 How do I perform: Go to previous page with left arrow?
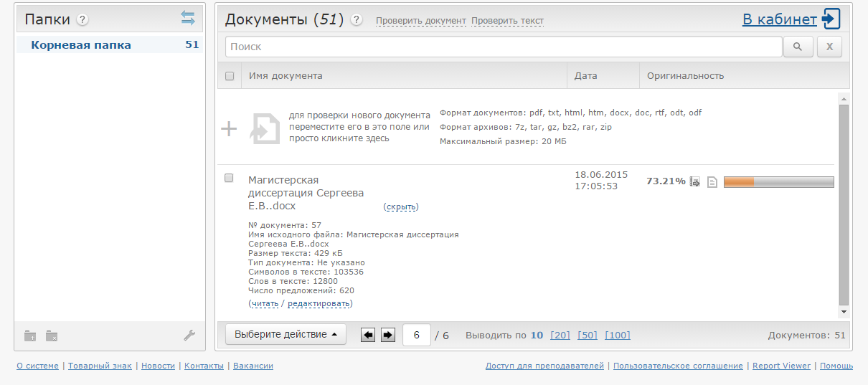click(x=368, y=335)
